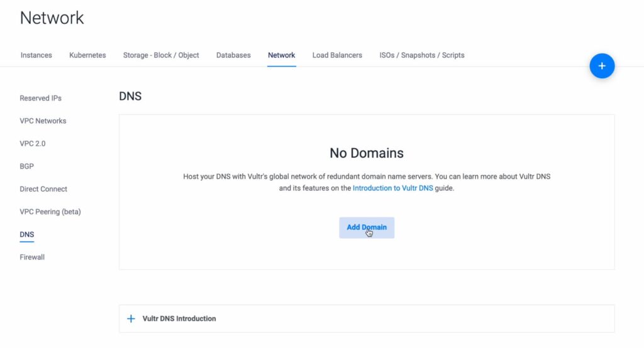Open the Load Balancers tab
Image resolution: width=644 pixels, height=348 pixels.
pyautogui.click(x=337, y=55)
